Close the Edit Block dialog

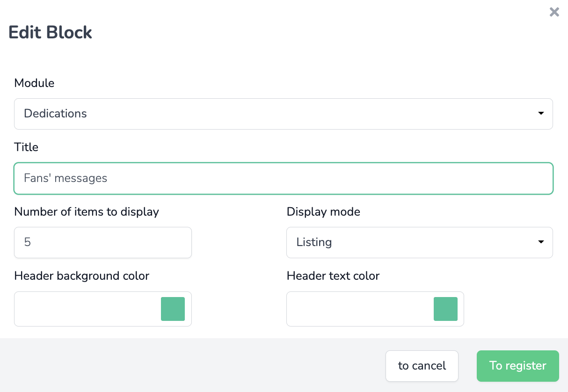coord(554,12)
